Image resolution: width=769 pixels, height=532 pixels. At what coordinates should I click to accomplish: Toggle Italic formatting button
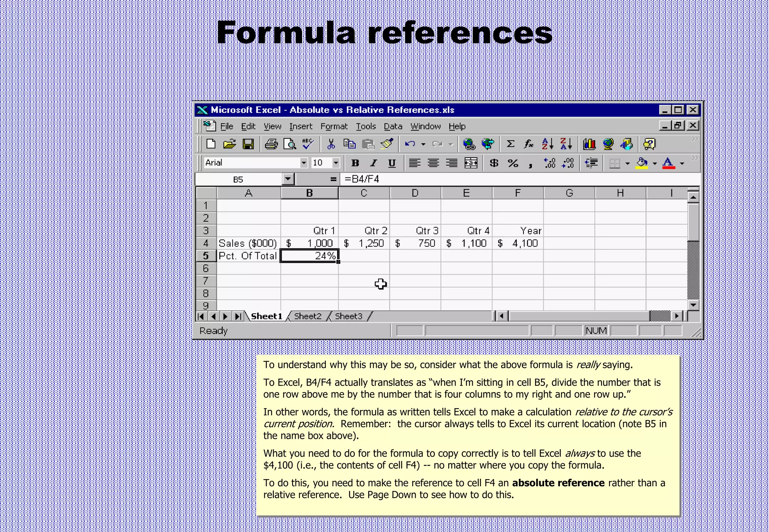click(373, 163)
